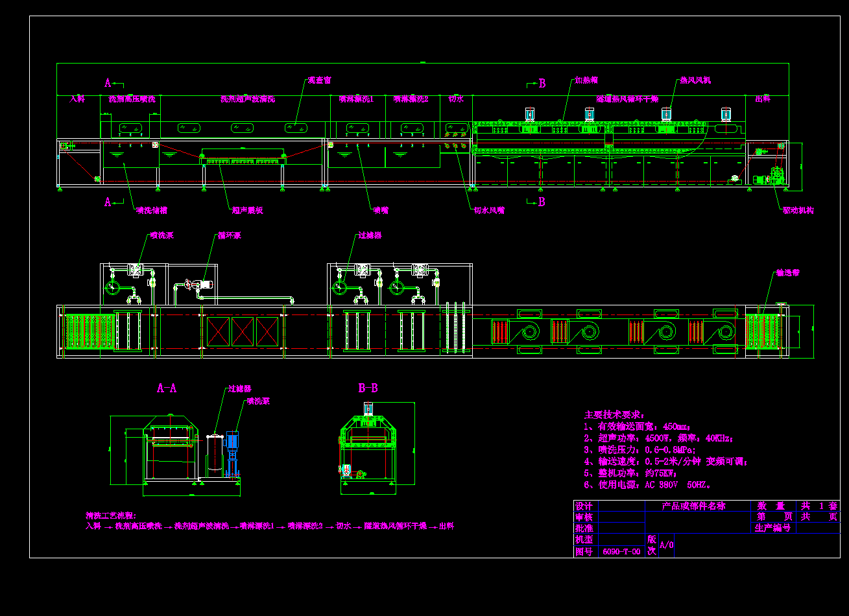Click the '图号' cell in title block

(x=584, y=551)
